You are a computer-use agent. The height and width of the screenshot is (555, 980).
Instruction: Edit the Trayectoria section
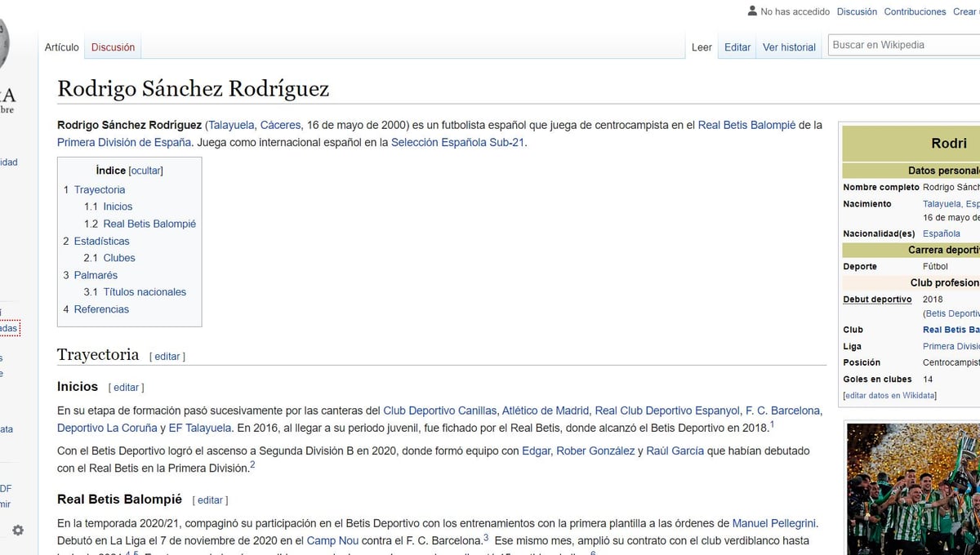167,357
